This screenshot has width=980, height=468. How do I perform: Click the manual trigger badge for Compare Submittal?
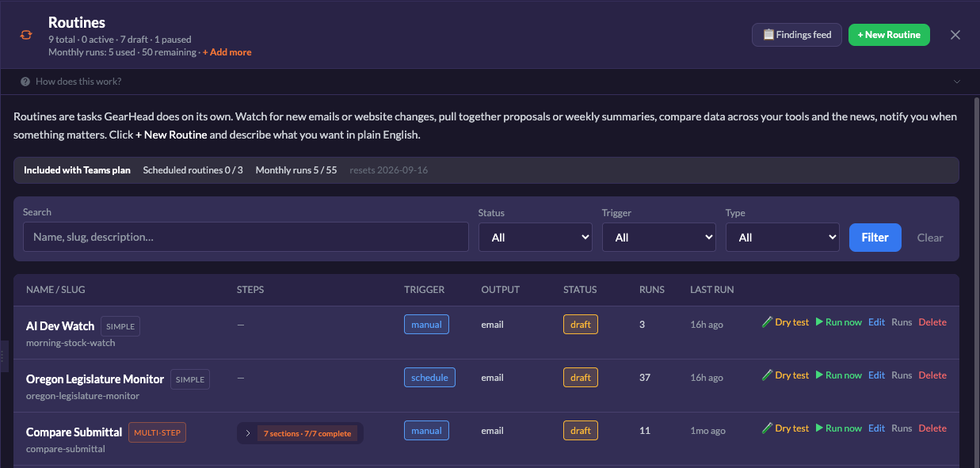[426, 431]
